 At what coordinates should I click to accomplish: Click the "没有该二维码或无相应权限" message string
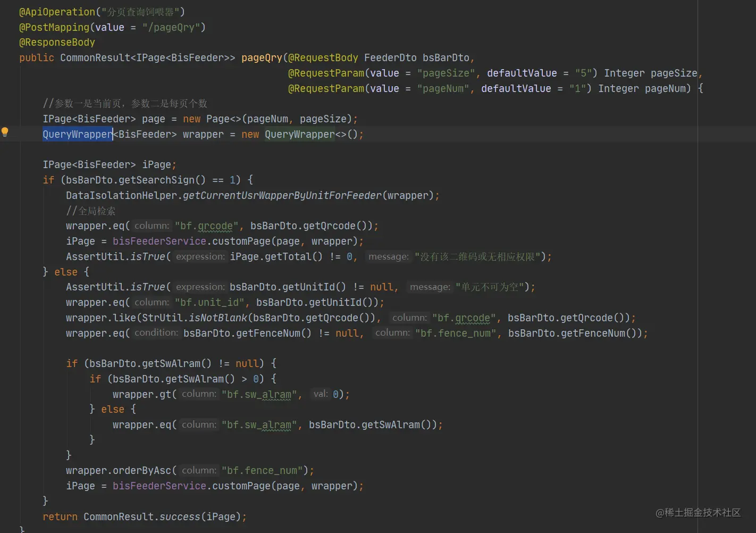tap(477, 256)
